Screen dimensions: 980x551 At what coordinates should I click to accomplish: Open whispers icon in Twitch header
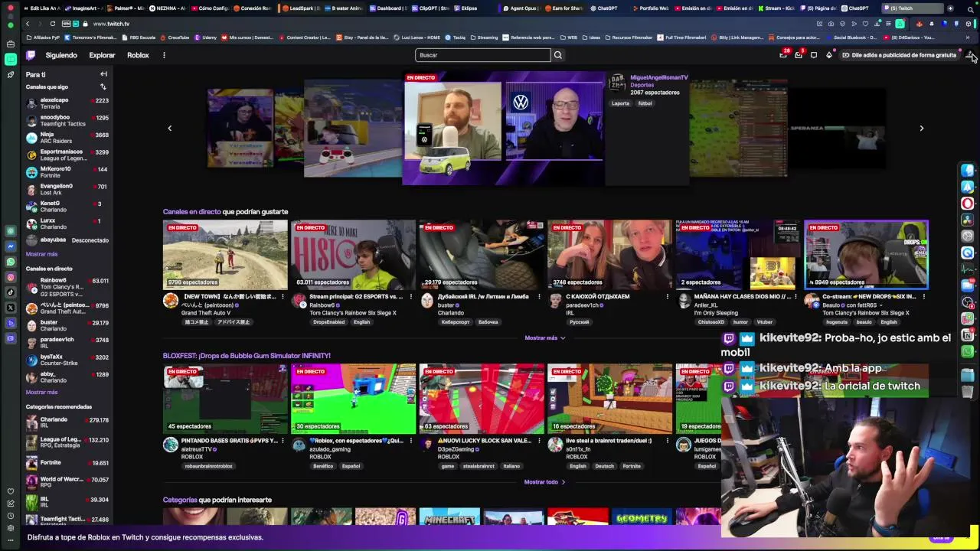pyautogui.click(x=814, y=55)
